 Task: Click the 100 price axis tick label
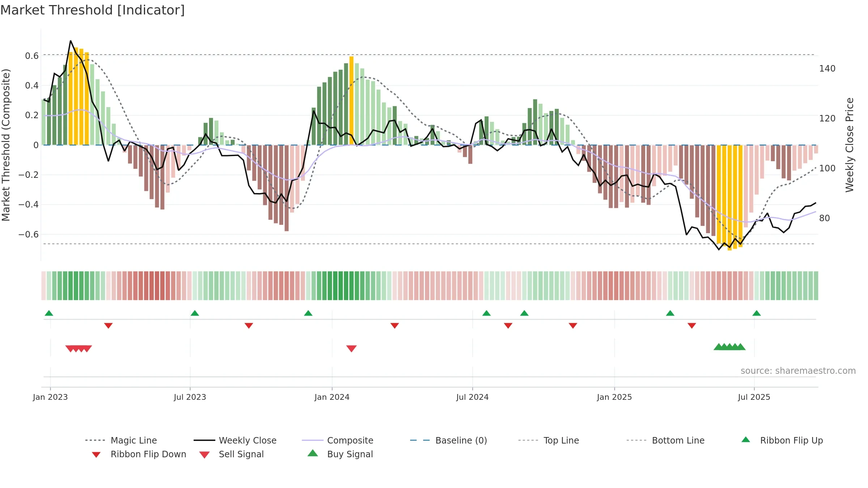[827, 168]
